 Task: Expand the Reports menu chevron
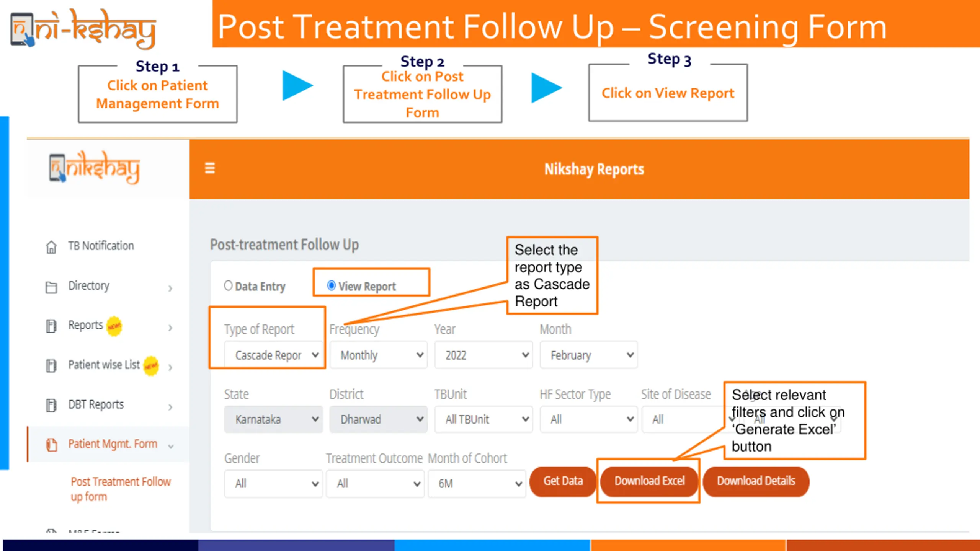[170, 328]
